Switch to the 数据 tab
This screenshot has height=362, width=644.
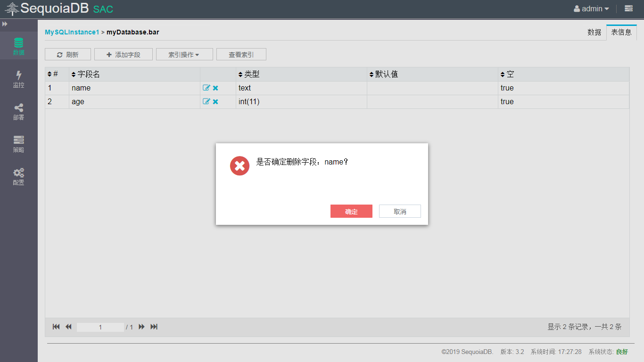(x=594, y=33)
